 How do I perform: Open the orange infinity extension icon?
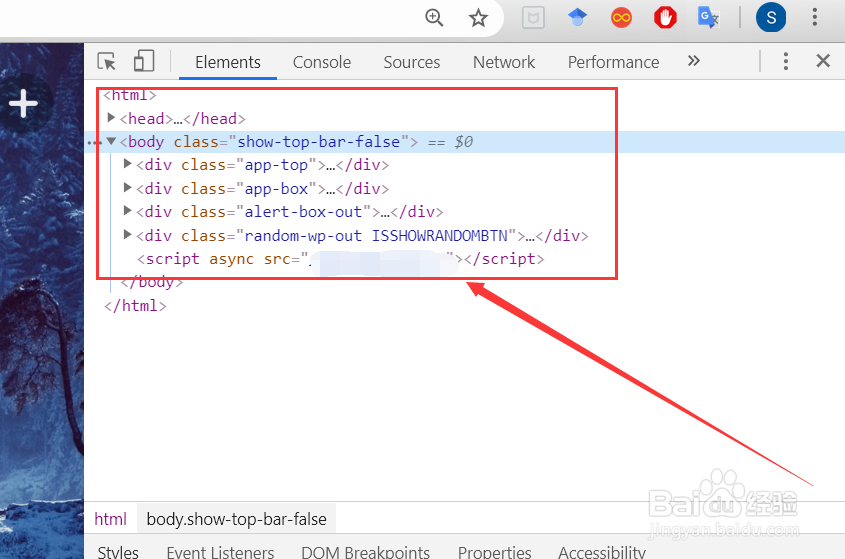click(621, 18)
